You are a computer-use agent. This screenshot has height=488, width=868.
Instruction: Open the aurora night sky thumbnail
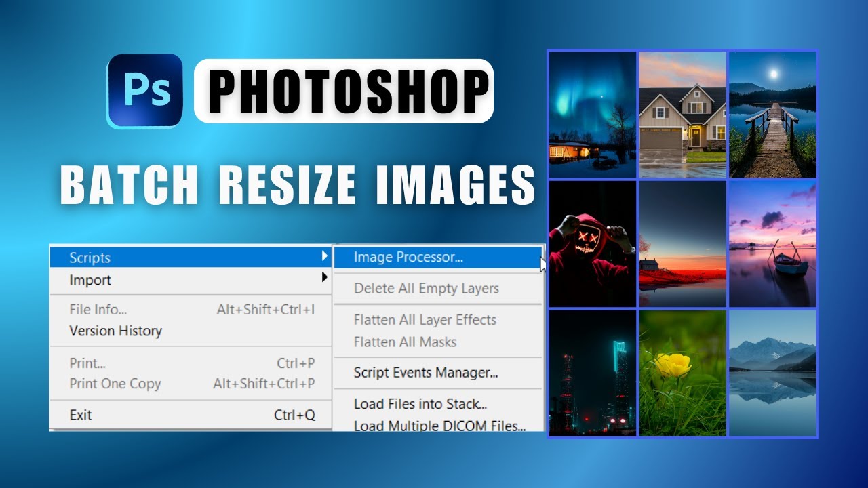(593, 115)
